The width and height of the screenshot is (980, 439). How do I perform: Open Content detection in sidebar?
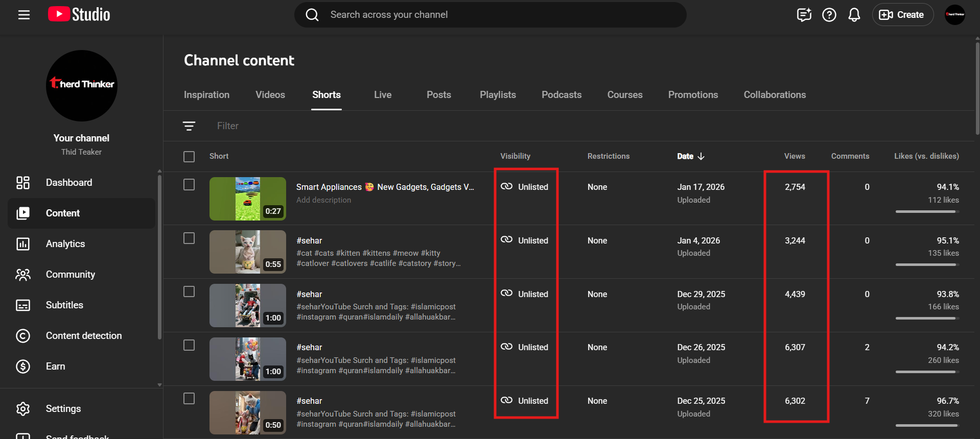click(x=84, y=336)
